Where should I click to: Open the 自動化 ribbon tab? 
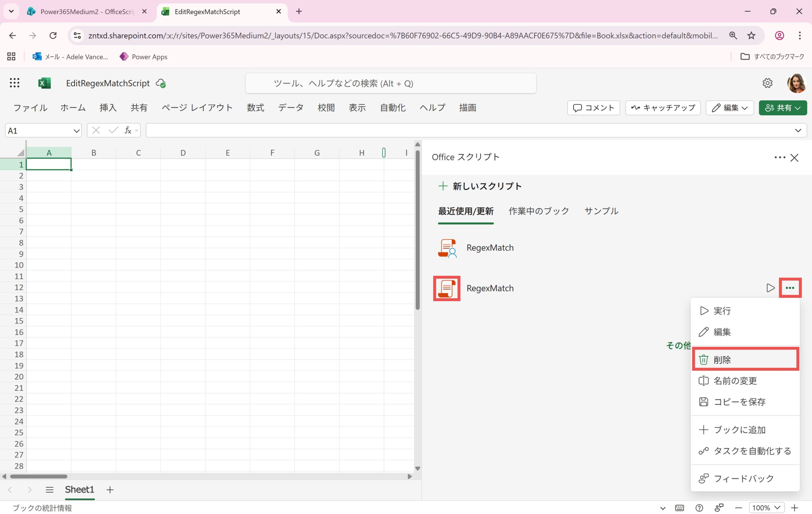(x=392, y=108)
